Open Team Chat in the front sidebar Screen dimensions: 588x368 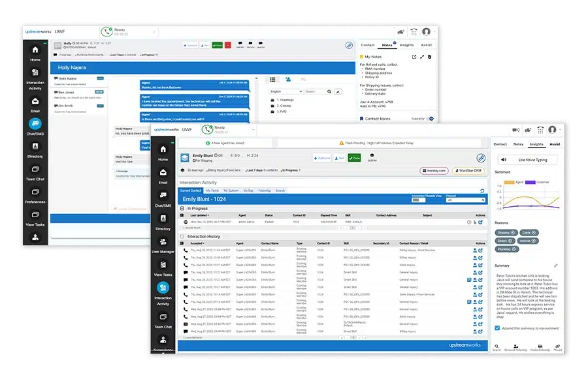click(163, 322)
